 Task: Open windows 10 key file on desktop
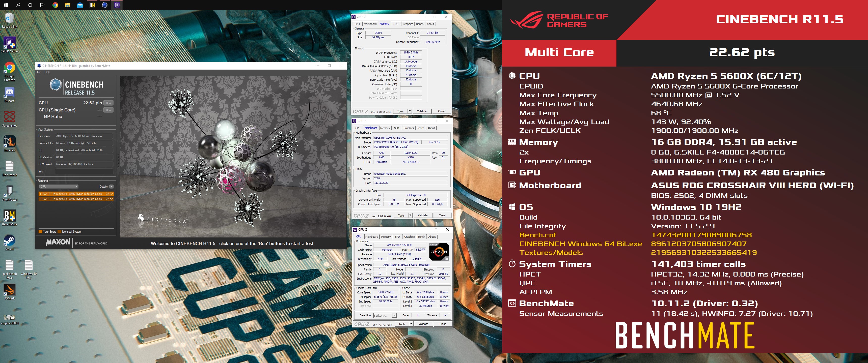(x=29, y=269)
